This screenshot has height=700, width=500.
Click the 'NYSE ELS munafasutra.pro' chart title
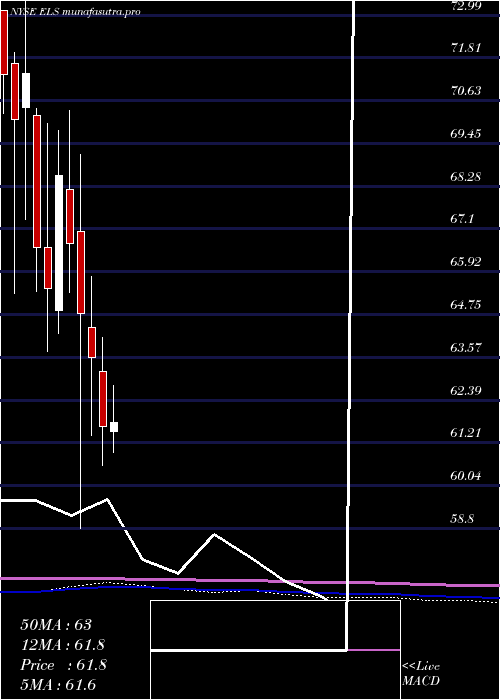click(x=75, y=12)
